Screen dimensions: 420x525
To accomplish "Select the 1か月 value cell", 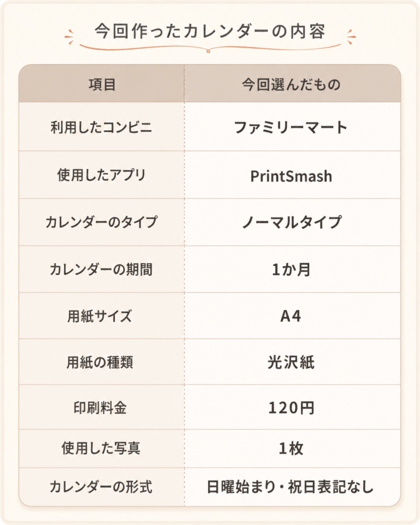I will (x=292, y=270).
